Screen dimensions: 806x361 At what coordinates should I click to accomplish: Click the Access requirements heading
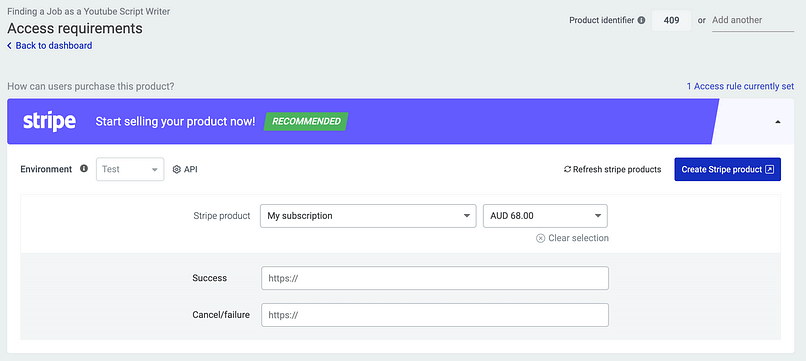[x=75, y=28]
